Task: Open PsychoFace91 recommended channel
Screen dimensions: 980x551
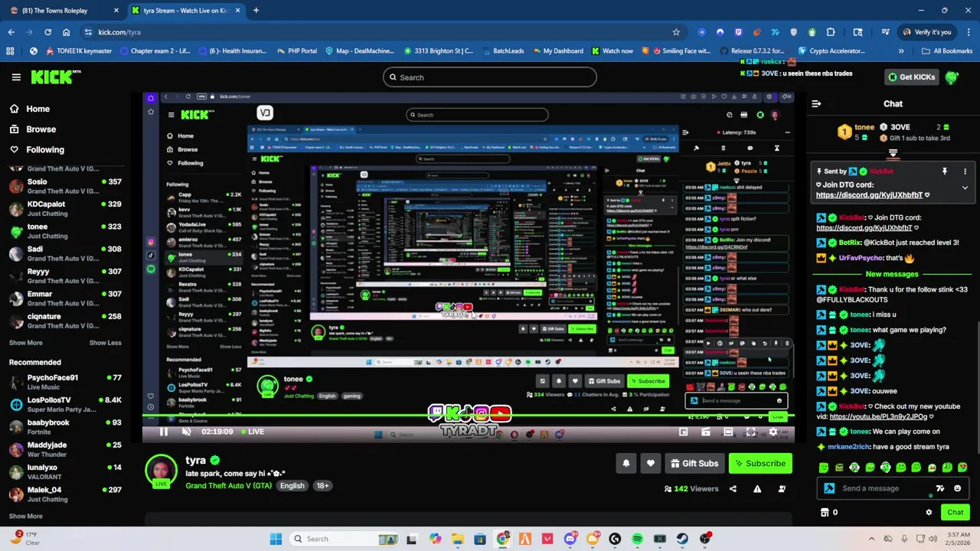Action: (65, 382)
